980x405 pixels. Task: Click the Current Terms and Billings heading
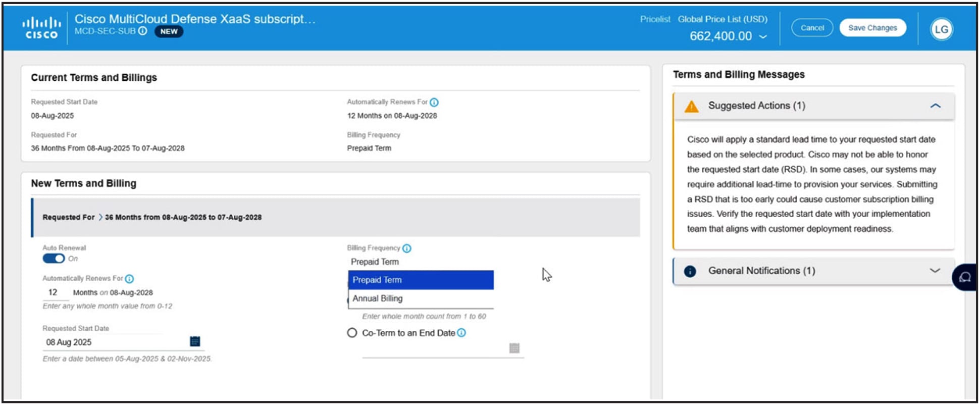[x=94, y=78]
